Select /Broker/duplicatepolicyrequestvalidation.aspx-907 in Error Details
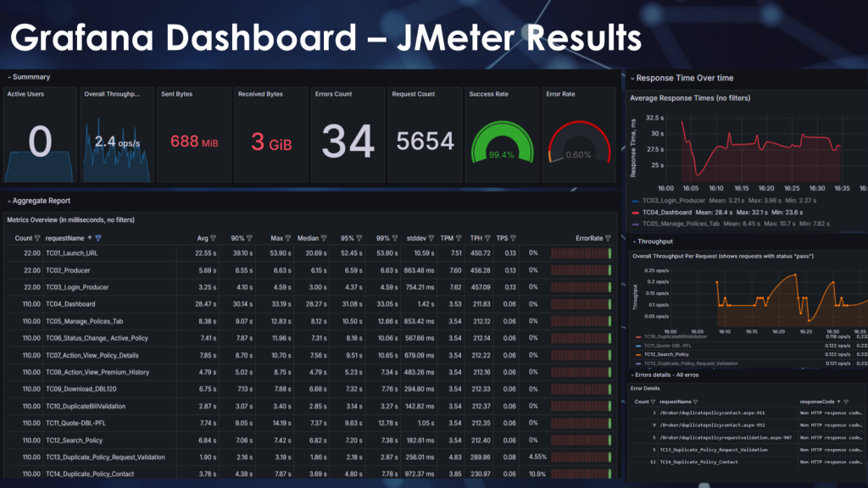This screenshot has width=868, height=488. point(726,438)
